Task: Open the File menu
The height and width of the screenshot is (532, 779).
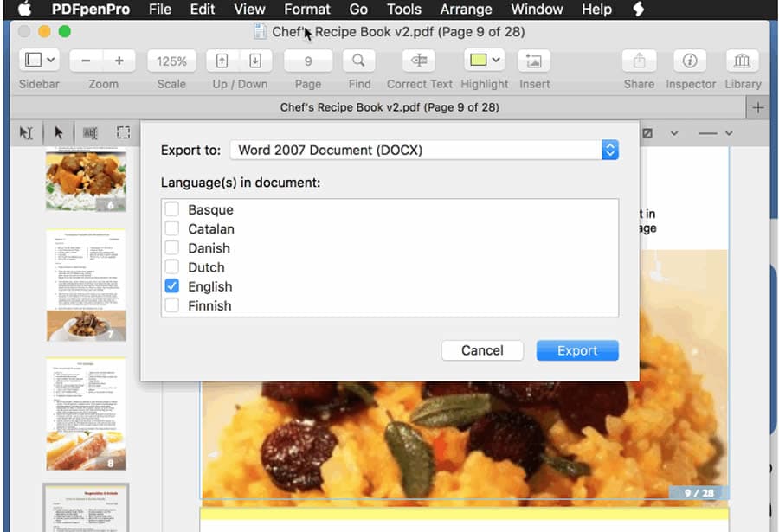Action: click(x=160, y=9)
